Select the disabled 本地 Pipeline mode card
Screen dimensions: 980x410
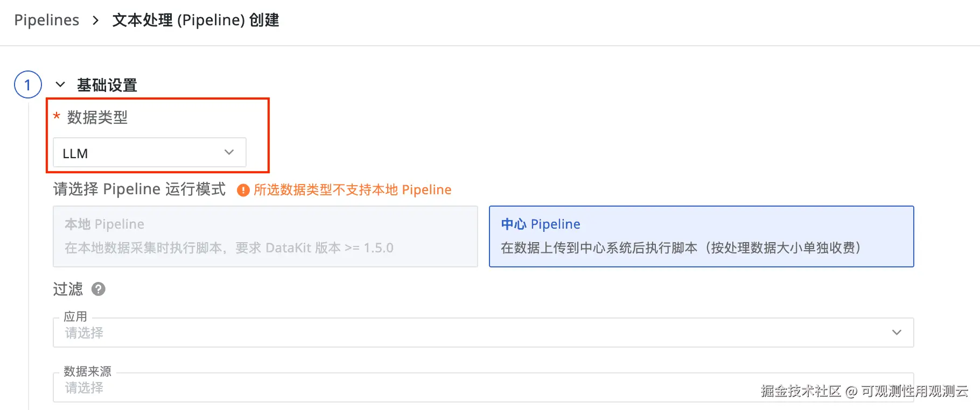click(265, 236)
